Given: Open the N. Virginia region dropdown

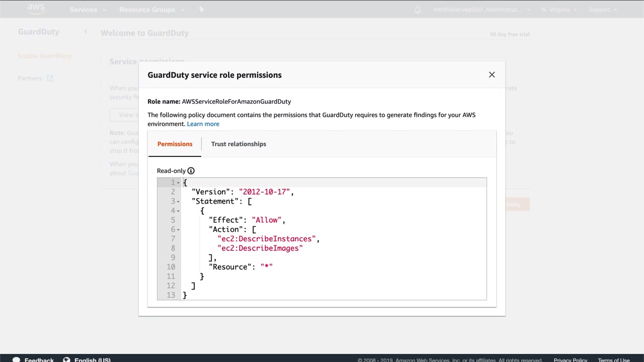Looking at the screenshot, I should pyautogui.click(x=559, y=10).
